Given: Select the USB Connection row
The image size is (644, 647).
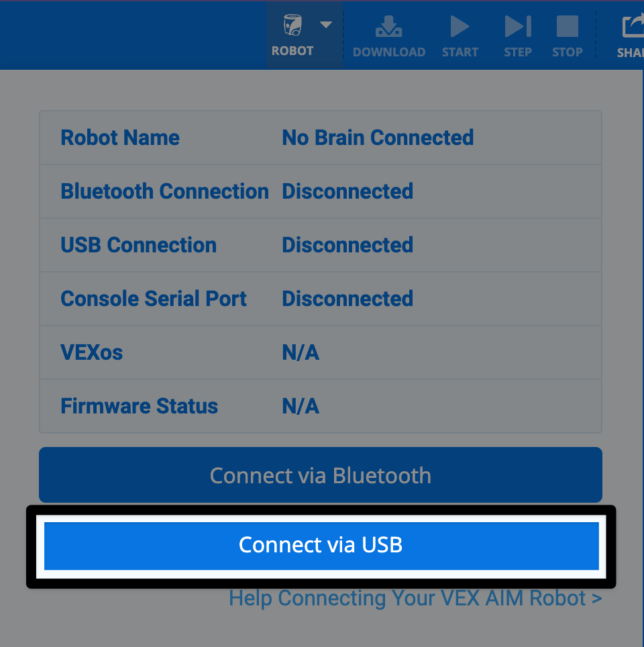Looking at the screenshot, I should (321, 245).
